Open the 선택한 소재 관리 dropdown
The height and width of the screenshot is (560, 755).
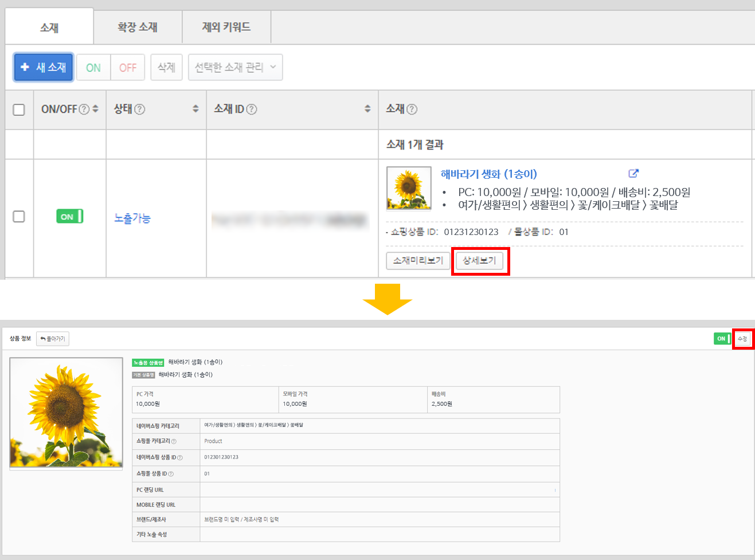(235, 67)
